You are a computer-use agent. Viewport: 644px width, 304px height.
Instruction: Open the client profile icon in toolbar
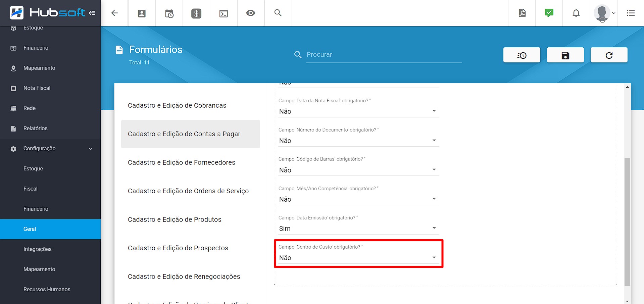[x=142, y=13]
